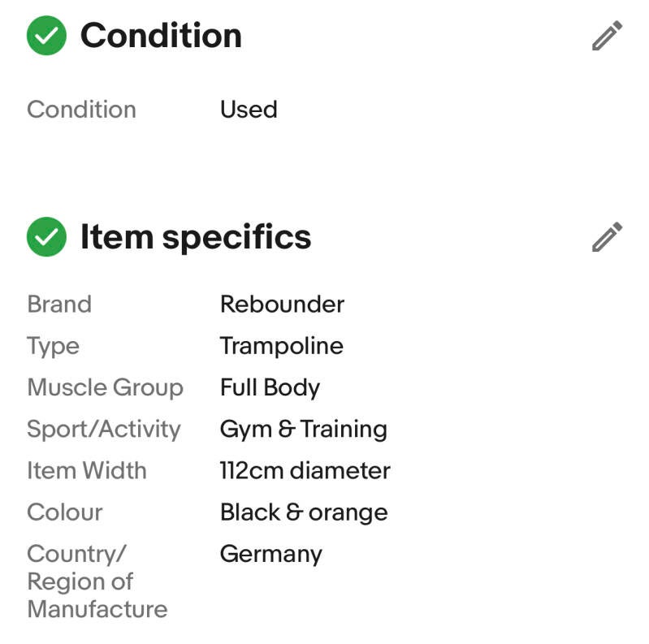Tap the Brand field label
Viewport: 649px width, 644px height.
[59, 305]
